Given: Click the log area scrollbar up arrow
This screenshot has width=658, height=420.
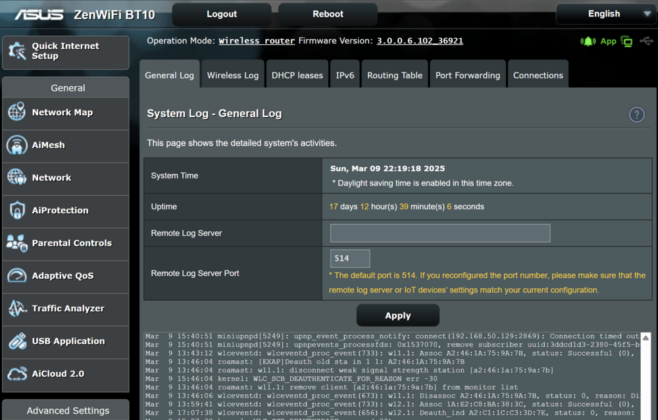Looking at the screenshot, I should point(646,338).
